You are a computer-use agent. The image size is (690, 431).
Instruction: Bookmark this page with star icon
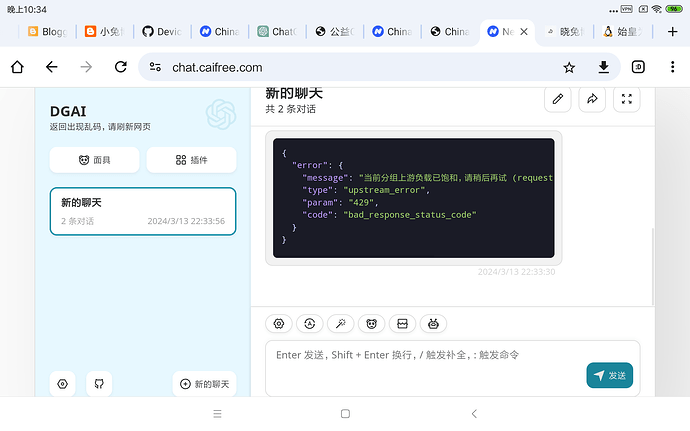tap(569, 67)
